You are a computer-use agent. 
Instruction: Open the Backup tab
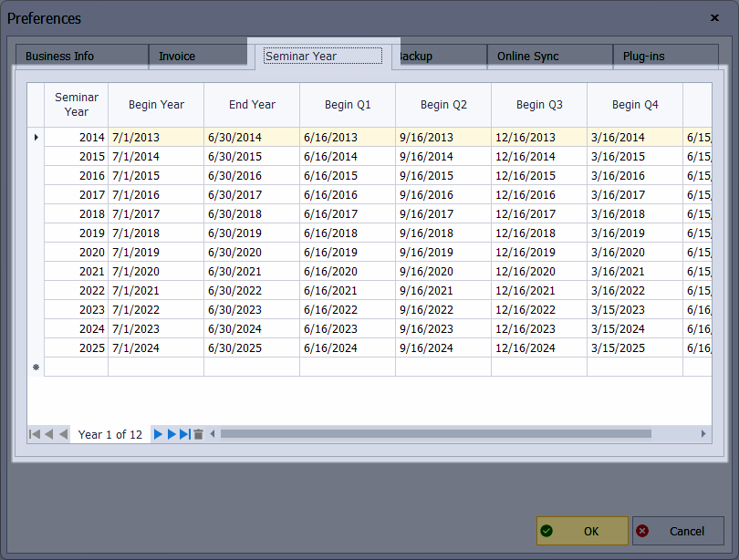point(439,57)
